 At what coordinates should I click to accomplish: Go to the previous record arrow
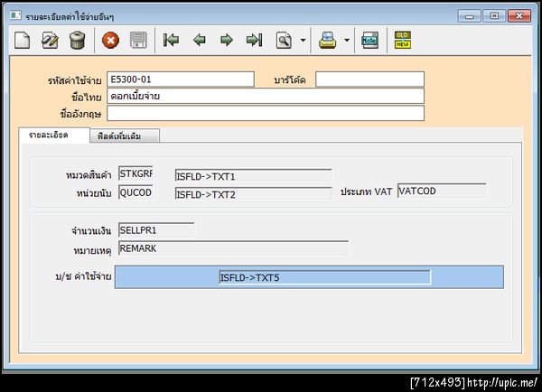199,40
